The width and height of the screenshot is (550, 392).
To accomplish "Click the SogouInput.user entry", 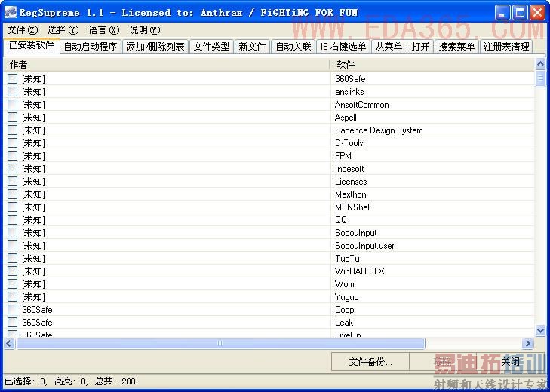I will [x=364, y=246].
